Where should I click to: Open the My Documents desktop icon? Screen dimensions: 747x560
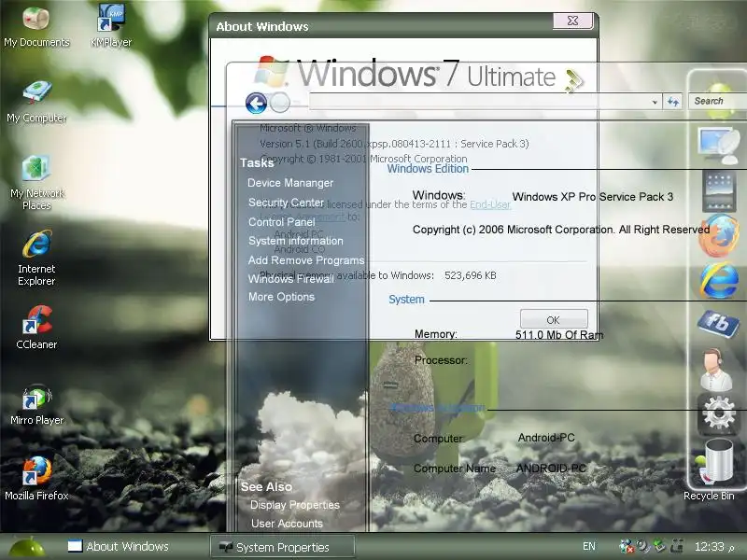click(x=36, y=27)
